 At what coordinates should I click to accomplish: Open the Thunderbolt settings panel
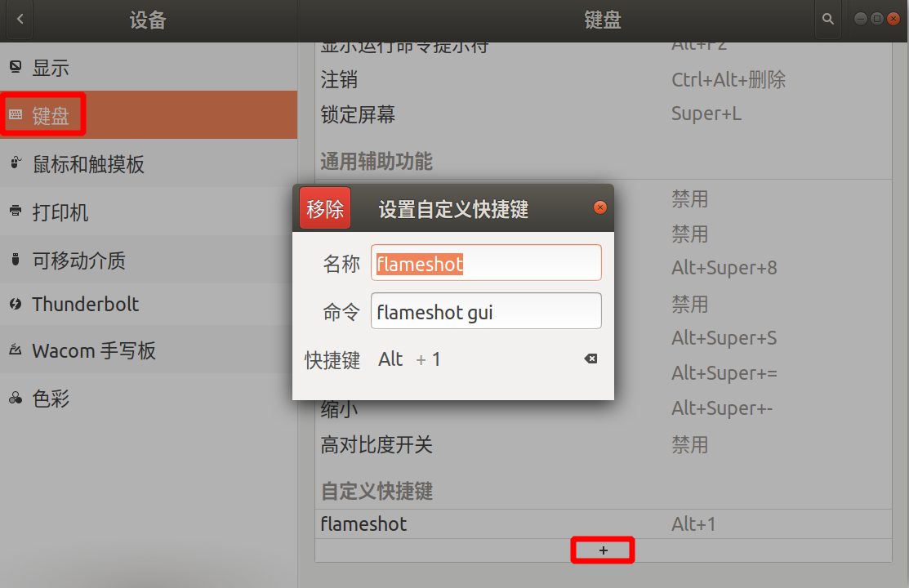149,304
